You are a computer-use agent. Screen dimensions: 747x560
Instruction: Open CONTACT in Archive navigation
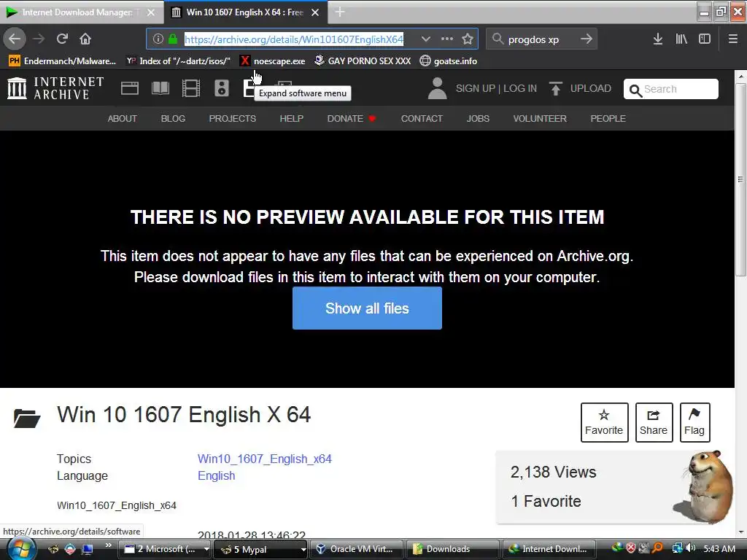(x=422, y=119)
